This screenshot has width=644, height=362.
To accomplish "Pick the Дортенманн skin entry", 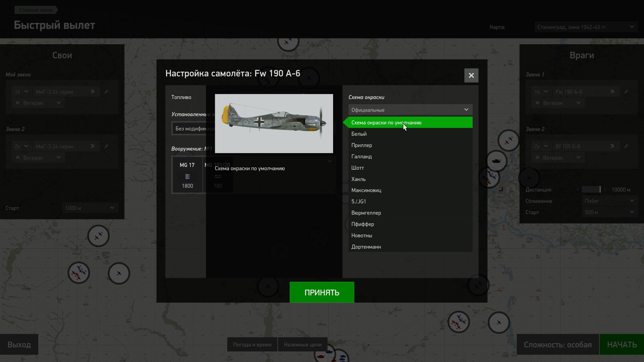I will 410,247.
